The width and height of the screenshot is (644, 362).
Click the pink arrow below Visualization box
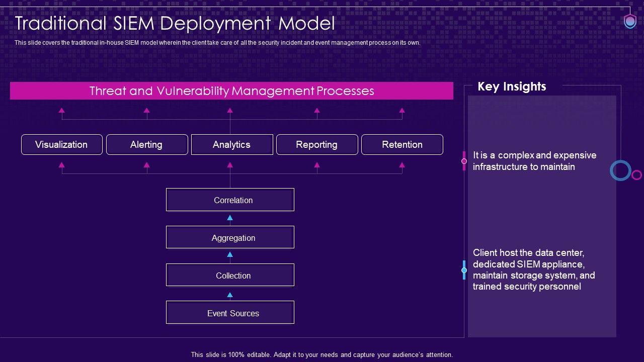[62, 165]
